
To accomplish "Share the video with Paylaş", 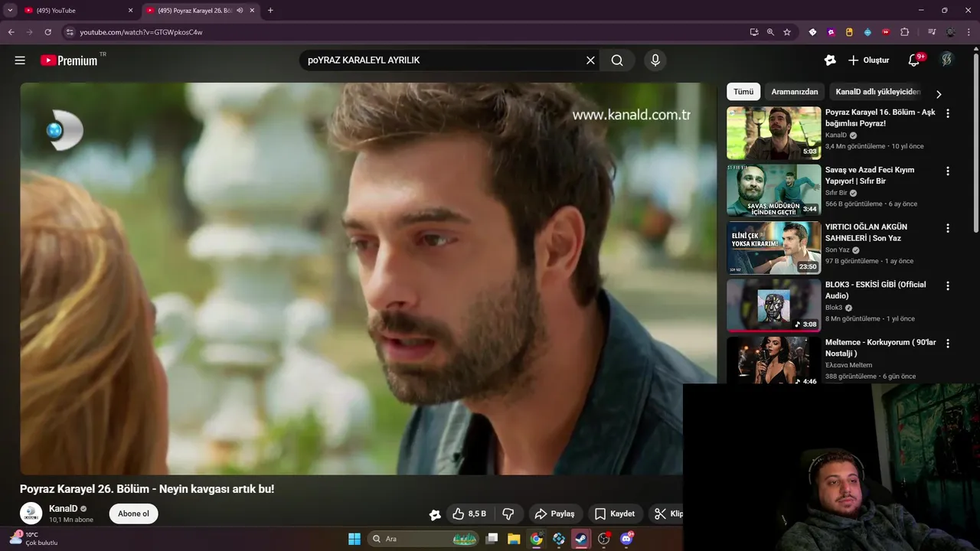I will point(554,514).
